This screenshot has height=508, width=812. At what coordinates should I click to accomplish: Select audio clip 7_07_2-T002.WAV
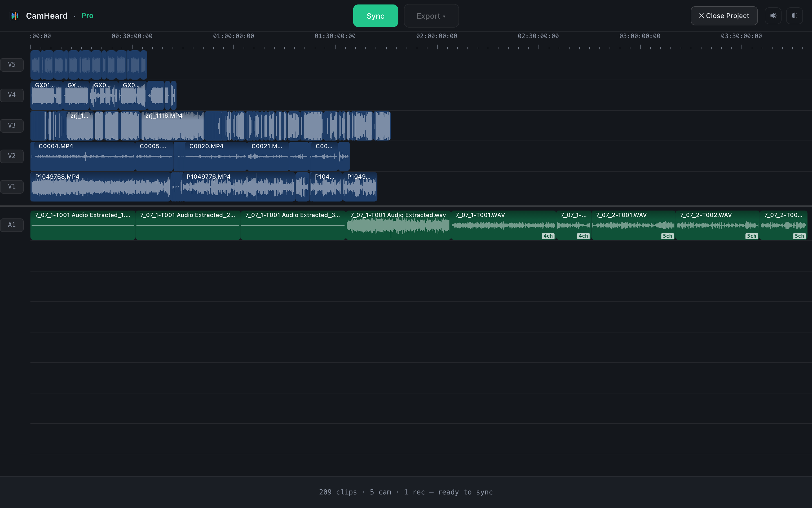[x=717, y=225]
